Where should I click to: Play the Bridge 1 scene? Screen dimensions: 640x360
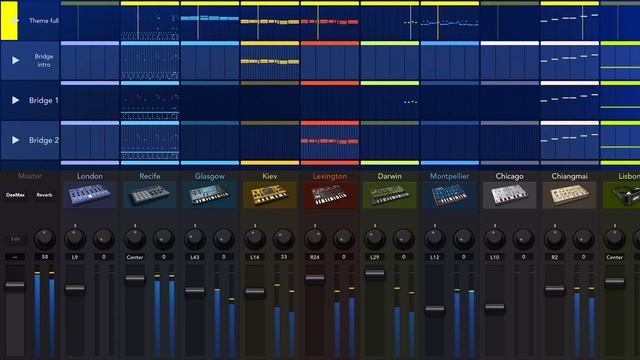pos(16,100)
